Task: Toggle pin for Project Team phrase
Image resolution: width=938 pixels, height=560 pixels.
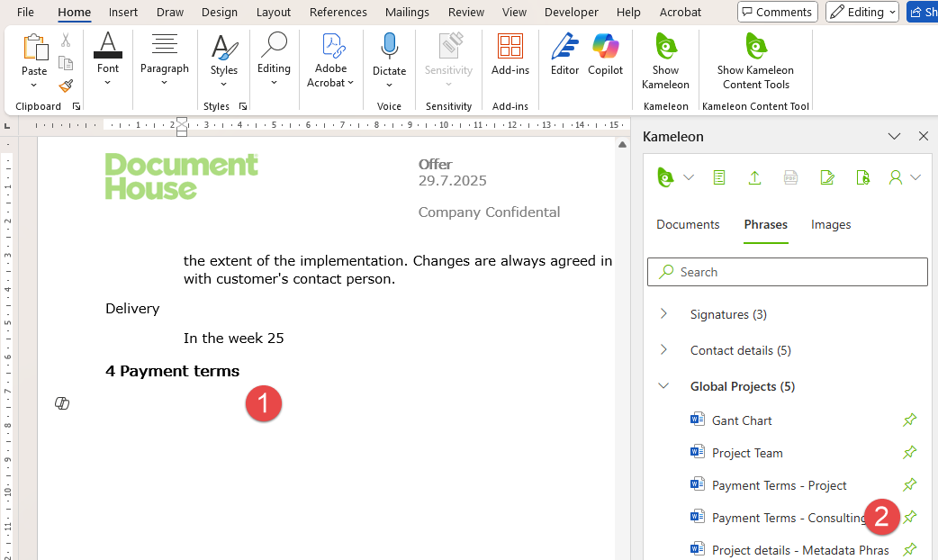Action: [909, 453]
